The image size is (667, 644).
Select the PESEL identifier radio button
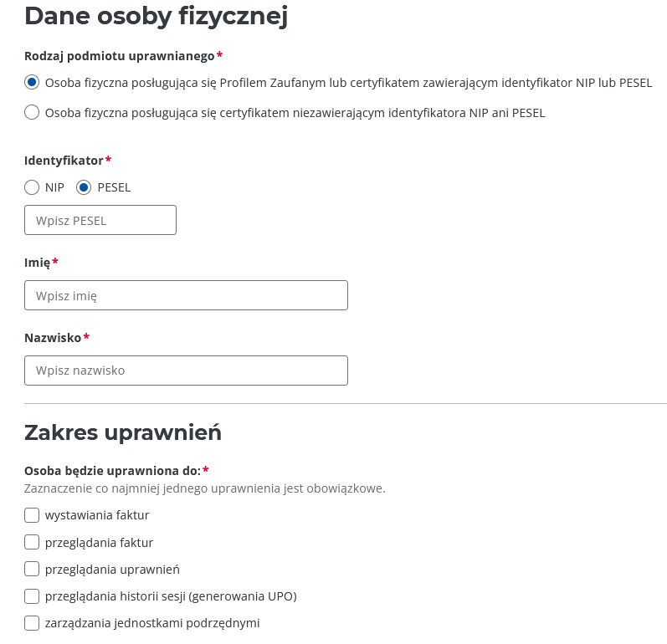83,187
